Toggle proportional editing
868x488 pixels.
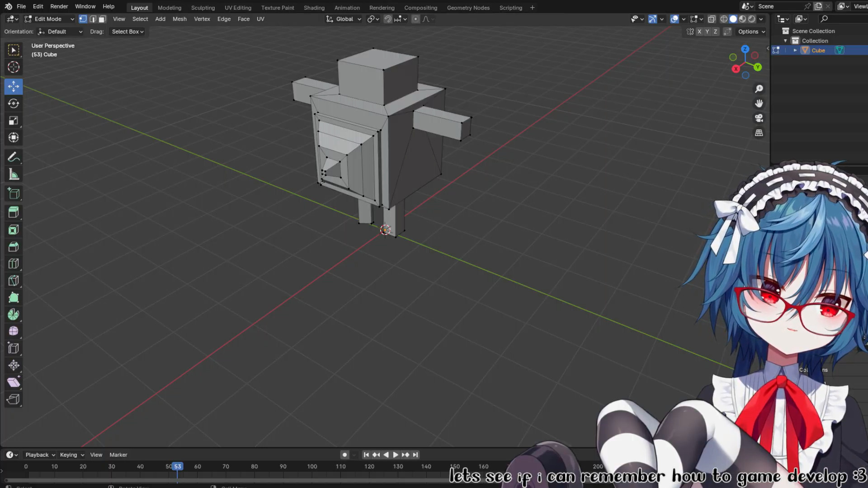tap(415, 19)
